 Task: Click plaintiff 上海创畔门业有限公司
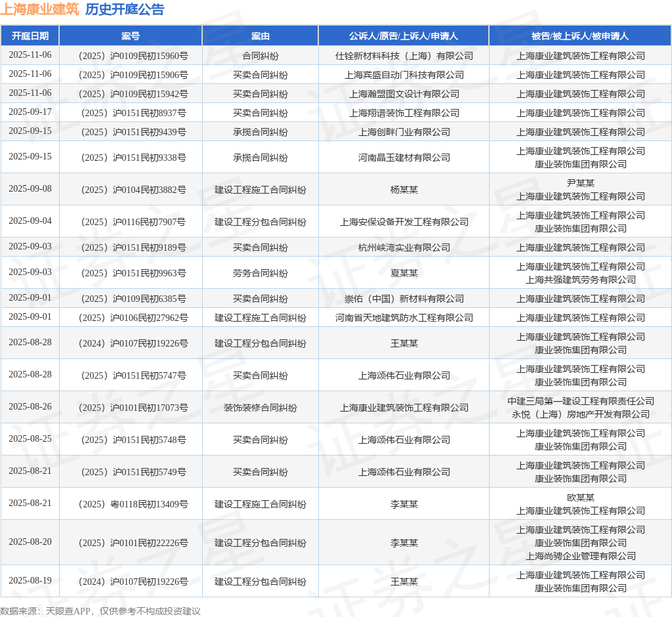(x=404, y=132)
